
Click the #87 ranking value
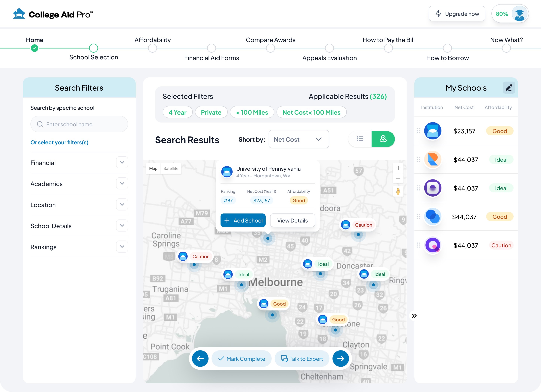(x=228, y=200)
